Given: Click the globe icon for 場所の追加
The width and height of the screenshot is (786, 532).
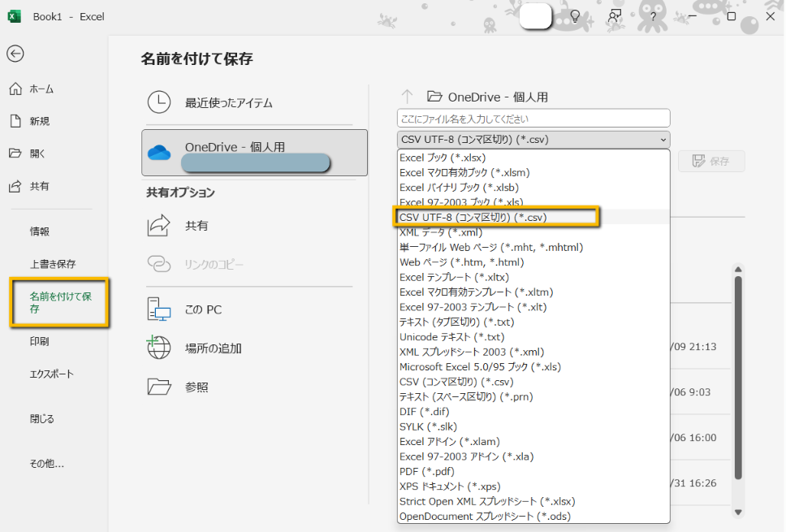Looking at the screenshot, I should pos(158,347).
